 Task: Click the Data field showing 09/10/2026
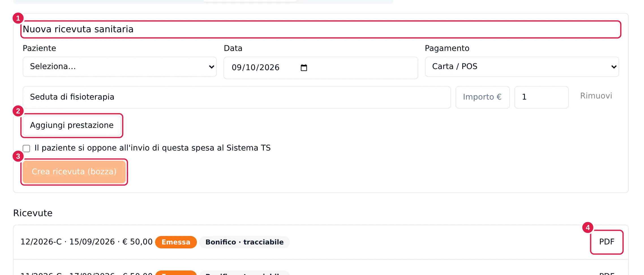click(321, 68)
